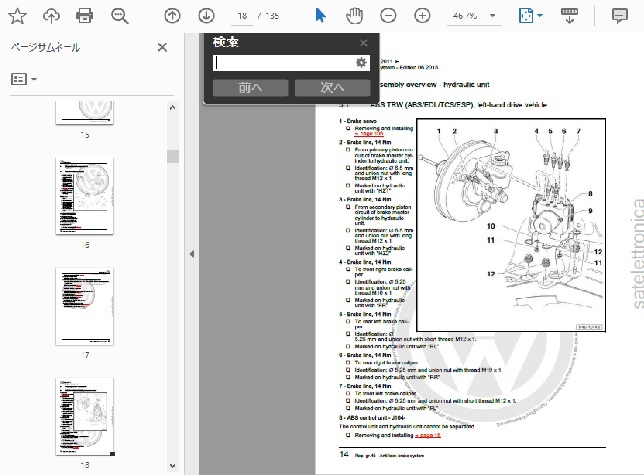Add the document to starred bookmarks

(x=17, y=16)
